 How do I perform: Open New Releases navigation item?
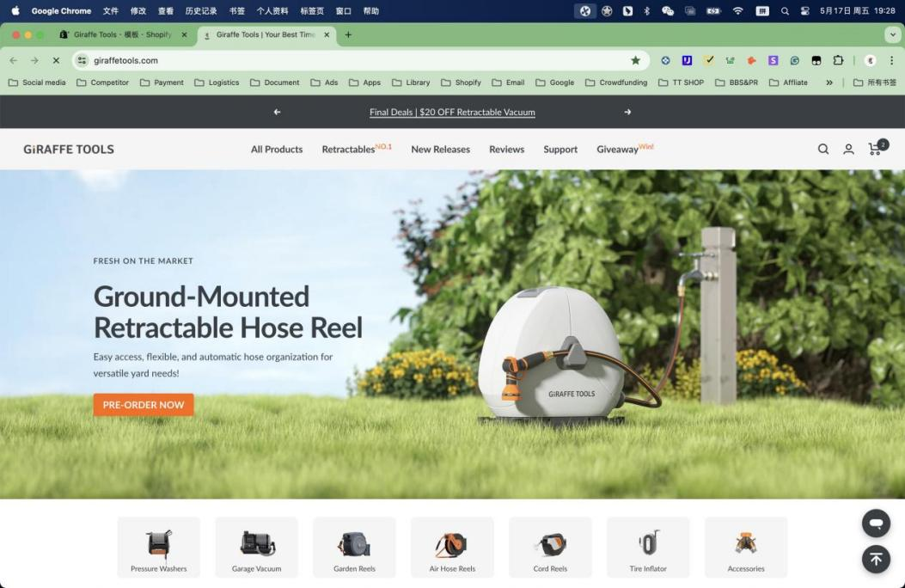[440, 150]
